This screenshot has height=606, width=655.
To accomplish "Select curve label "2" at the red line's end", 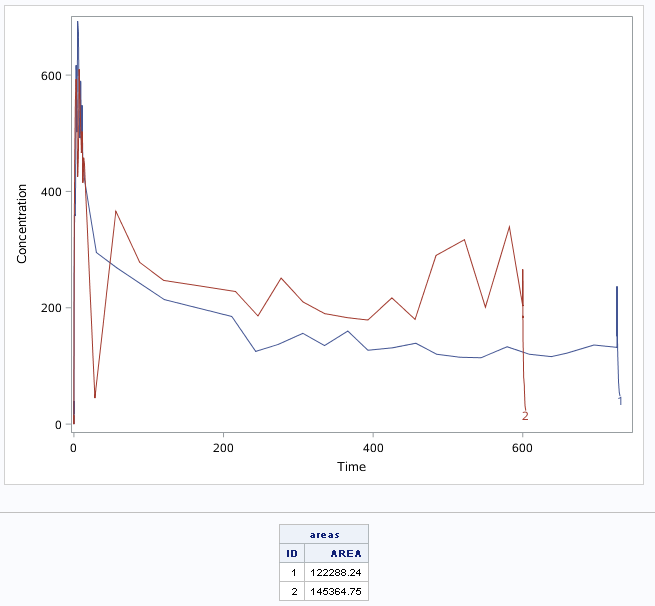I will [x=525, y=416].
